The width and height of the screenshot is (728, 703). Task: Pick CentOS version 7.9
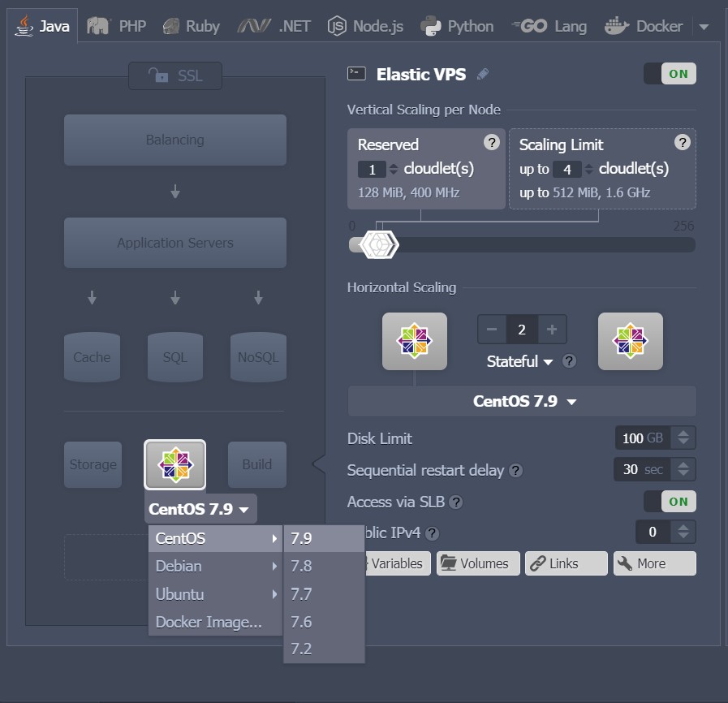324,538
